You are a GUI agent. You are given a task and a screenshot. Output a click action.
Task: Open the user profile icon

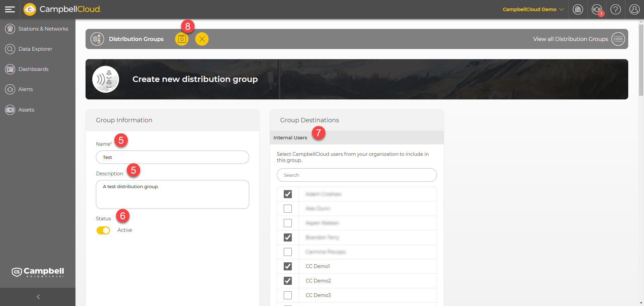pyautogui.click(x=635, y=9)
